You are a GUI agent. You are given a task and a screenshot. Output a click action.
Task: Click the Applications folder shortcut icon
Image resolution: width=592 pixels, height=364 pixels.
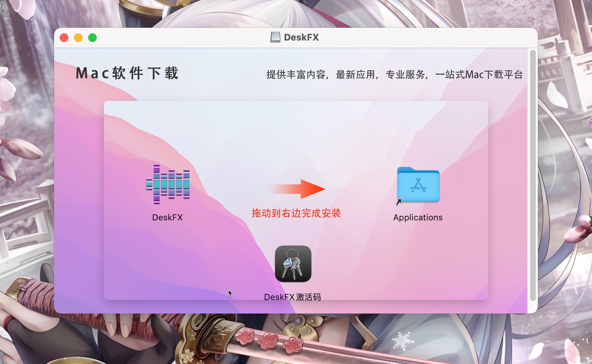[x=418, y=185]
